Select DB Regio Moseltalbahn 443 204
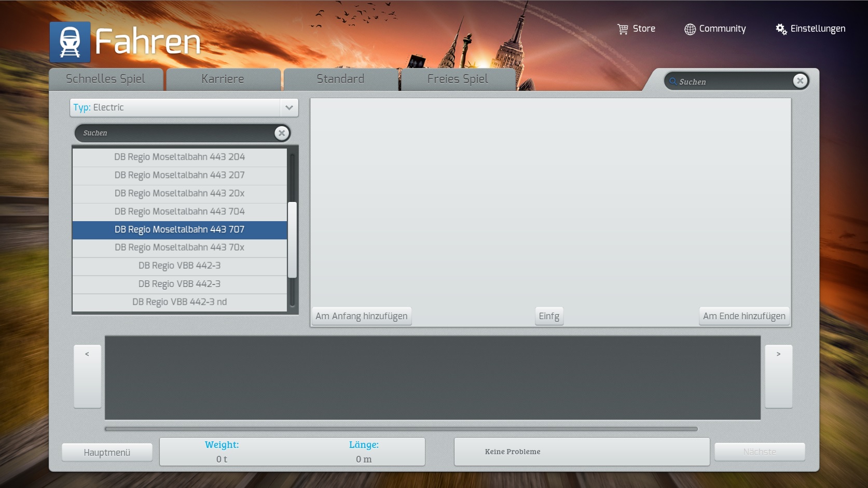 pyautogui.click(x=180, y=157)
